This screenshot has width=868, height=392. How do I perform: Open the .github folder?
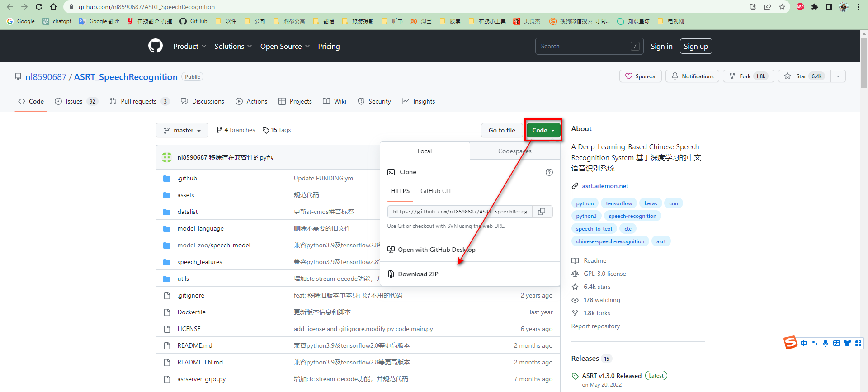tap(187, 178)
